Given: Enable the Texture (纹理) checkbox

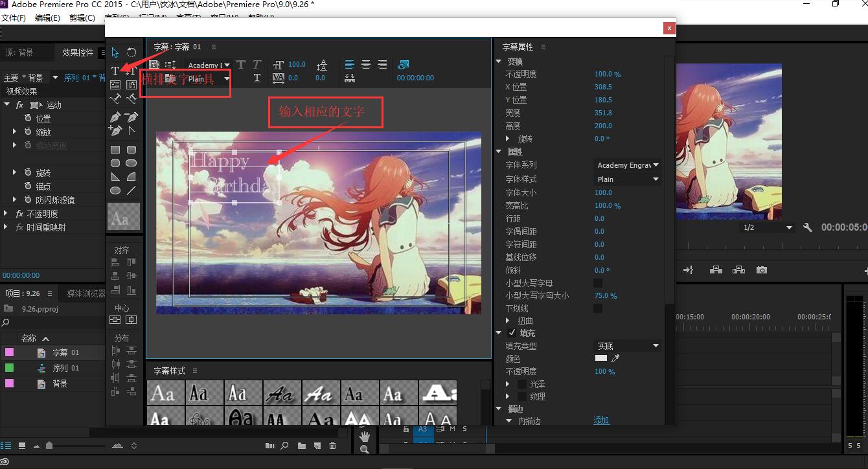Looking at the screenshot, I should click(x=521, y=396).
